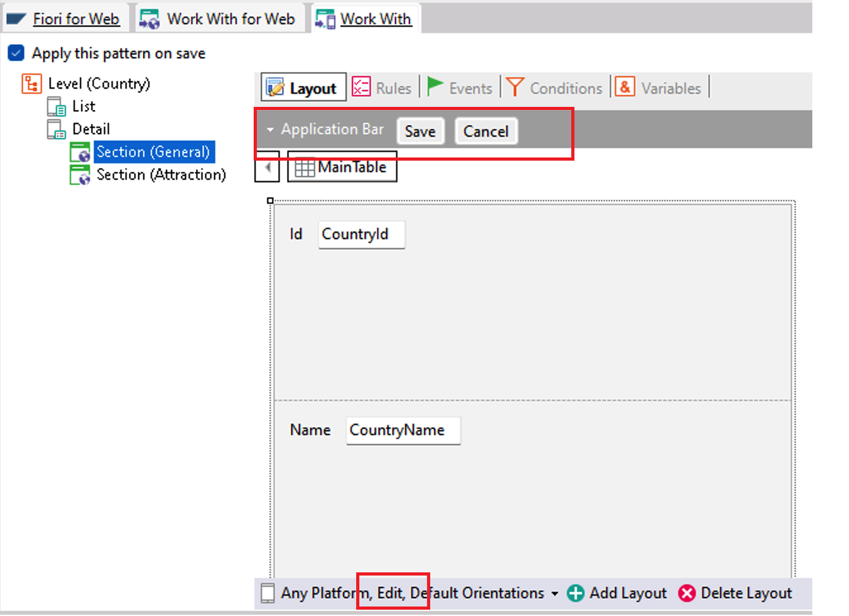The height and width of the screenshot is (616, 849).
Task: Open the Rules tab
Action: click(x=382, y=88)
